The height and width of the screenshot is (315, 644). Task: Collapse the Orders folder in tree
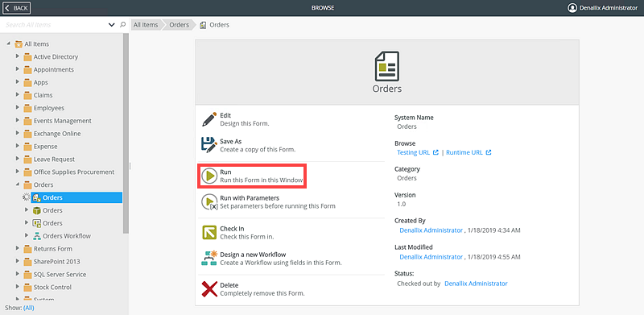[17, 184]
